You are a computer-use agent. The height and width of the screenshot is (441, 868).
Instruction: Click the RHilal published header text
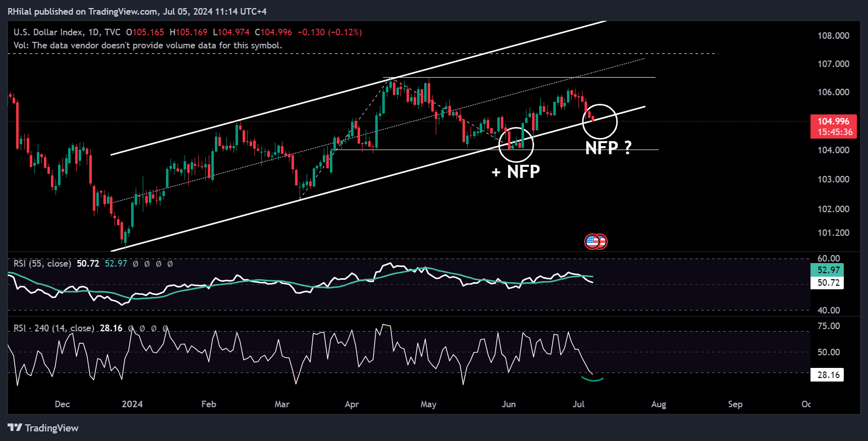coord(137,11)
